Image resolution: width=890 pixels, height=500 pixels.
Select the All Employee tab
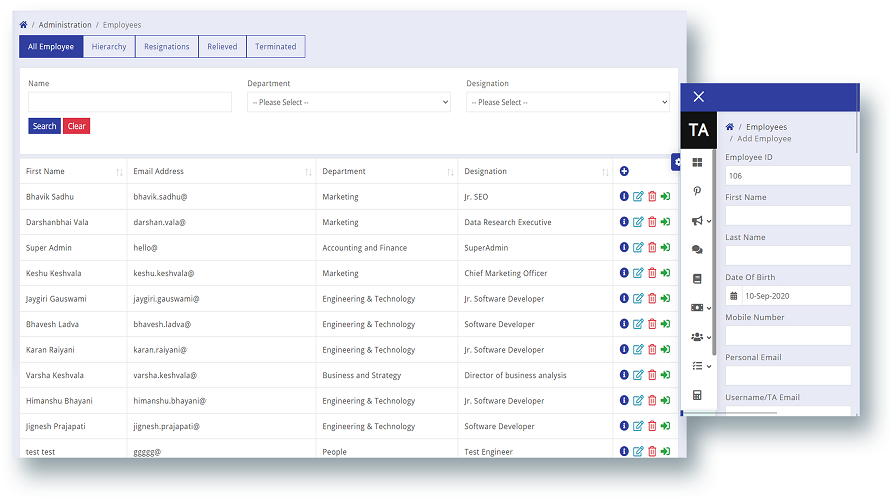[x=51, y=47]
